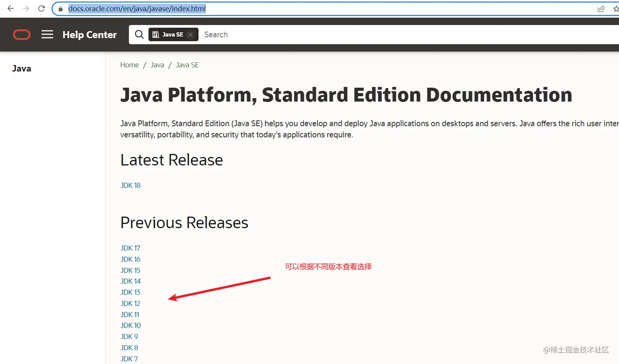Open the Oracle logo home link
Screen dimensions: 619x364
coord(22,35)
